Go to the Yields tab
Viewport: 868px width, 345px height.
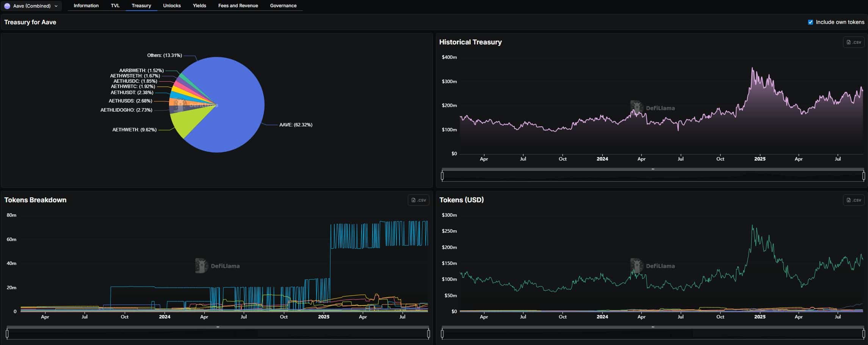click(199, 6)
